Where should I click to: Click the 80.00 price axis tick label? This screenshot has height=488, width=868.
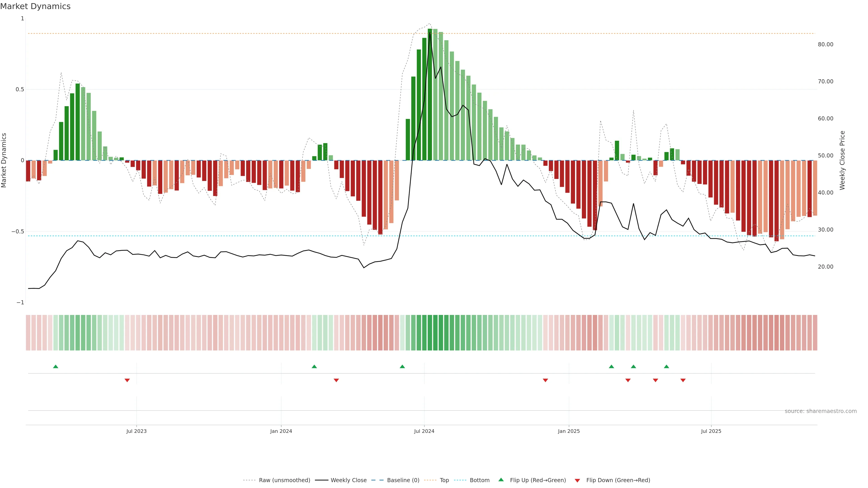coord(825,45)
